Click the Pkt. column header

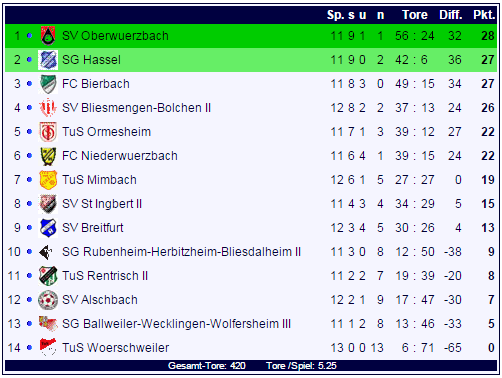point(484,15)
